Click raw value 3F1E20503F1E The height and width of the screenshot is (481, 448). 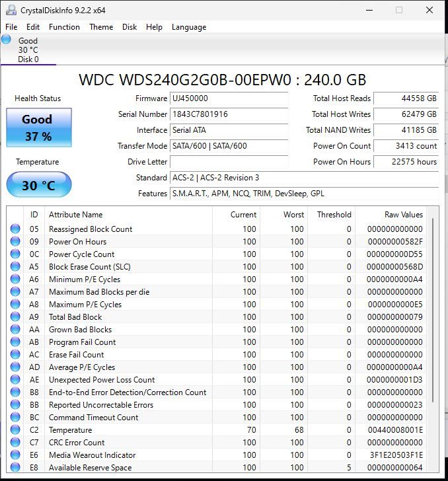click(396, 455)
